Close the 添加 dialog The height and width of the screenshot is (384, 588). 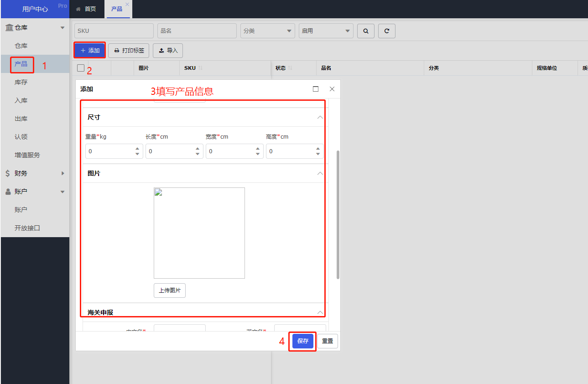pyautogui.click(x=332, y=89)
